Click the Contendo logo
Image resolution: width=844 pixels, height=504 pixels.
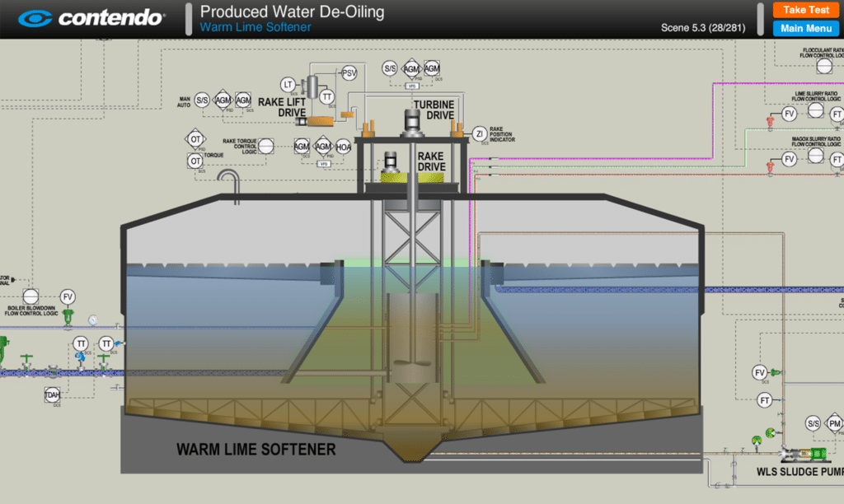coord(91,18)
